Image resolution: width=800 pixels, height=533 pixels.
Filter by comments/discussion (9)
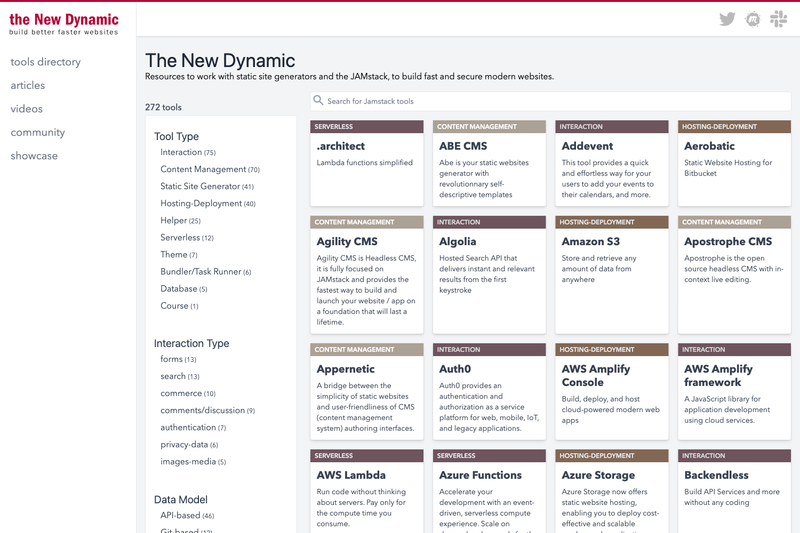(x=208, y=410)
